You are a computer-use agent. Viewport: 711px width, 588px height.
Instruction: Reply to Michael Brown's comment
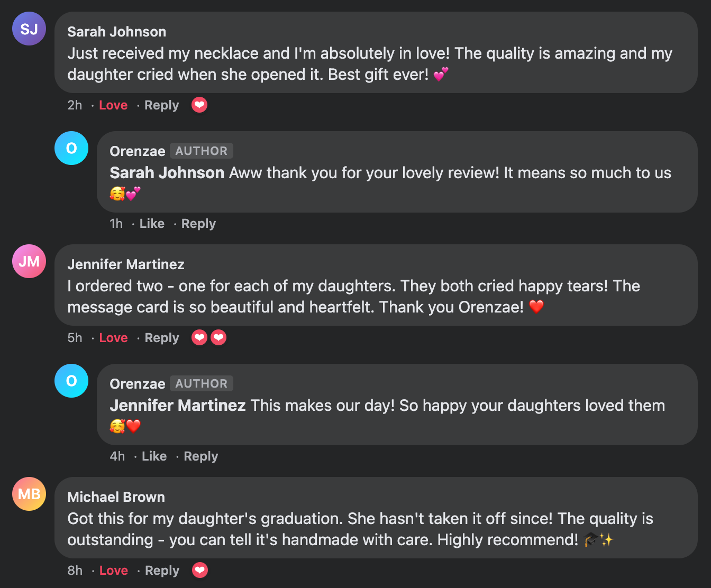click(162, 571)
